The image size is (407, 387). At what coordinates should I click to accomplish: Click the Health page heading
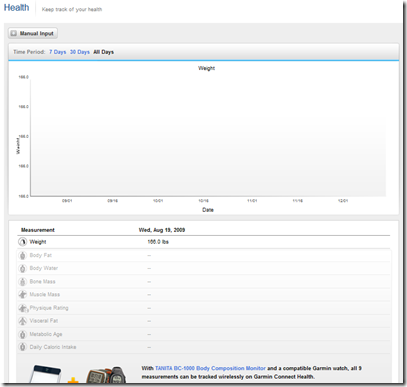tap(16, 8)
